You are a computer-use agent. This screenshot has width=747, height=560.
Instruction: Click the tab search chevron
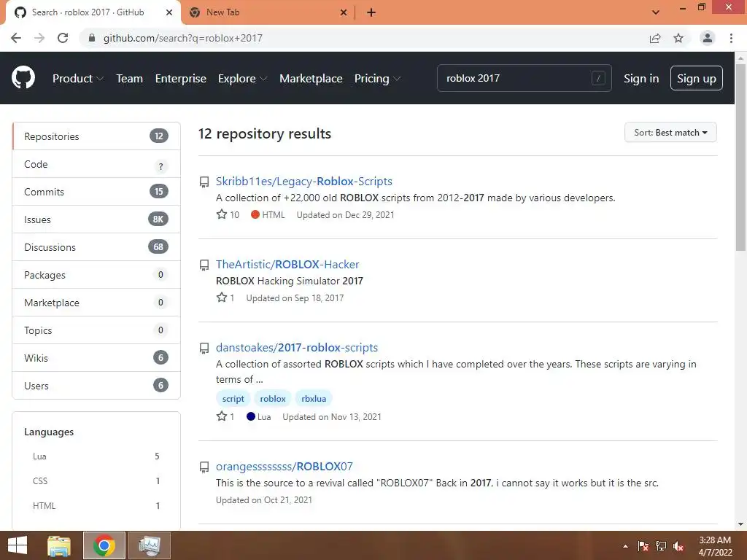pyautogui.click(x=656, y=12)
